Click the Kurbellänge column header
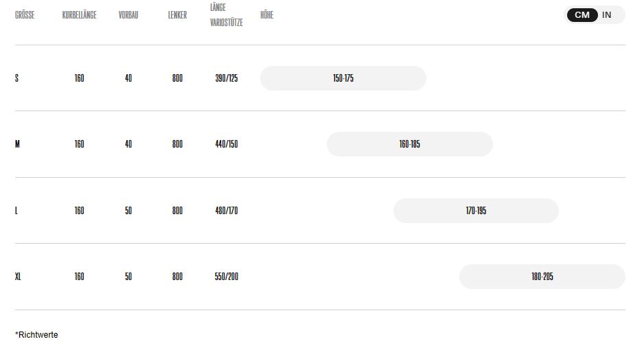 pyautogui.click(x=79, y=15)
